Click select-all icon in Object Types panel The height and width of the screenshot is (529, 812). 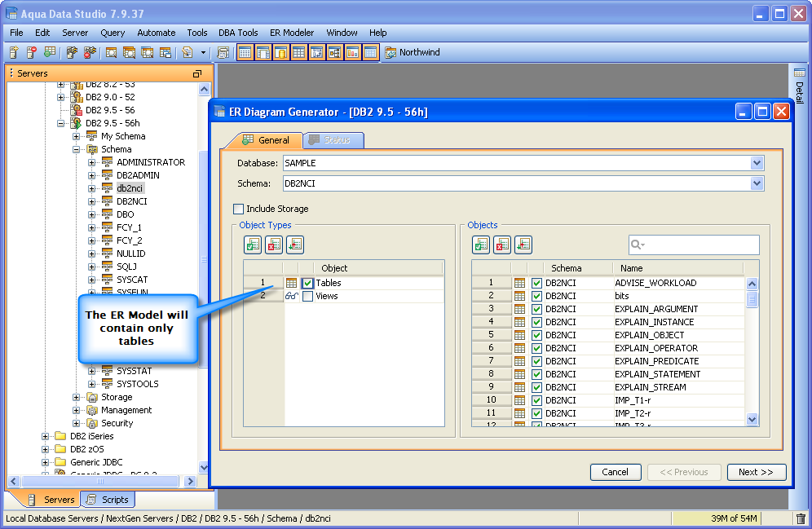tap(253, 245)
